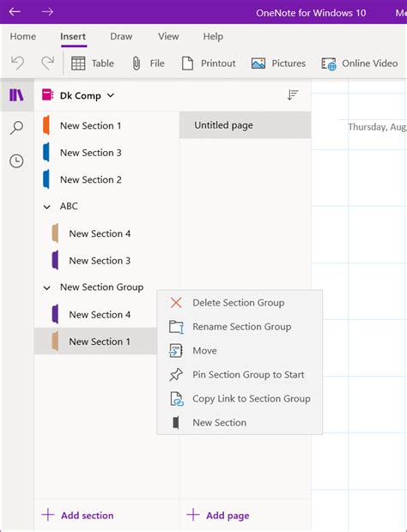Click the back arrow in title bar
This screenshot has width=407, height=532.
(x=15, y=12)
